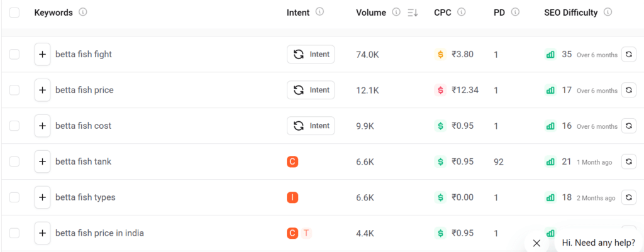644x252 pixels.
Task: Add keyword betta fish price in india
Action: 42,233
